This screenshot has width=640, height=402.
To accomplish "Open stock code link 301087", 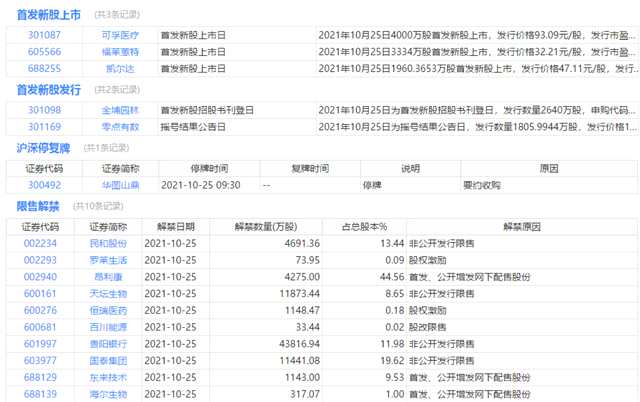I will [x=44, y=35].
